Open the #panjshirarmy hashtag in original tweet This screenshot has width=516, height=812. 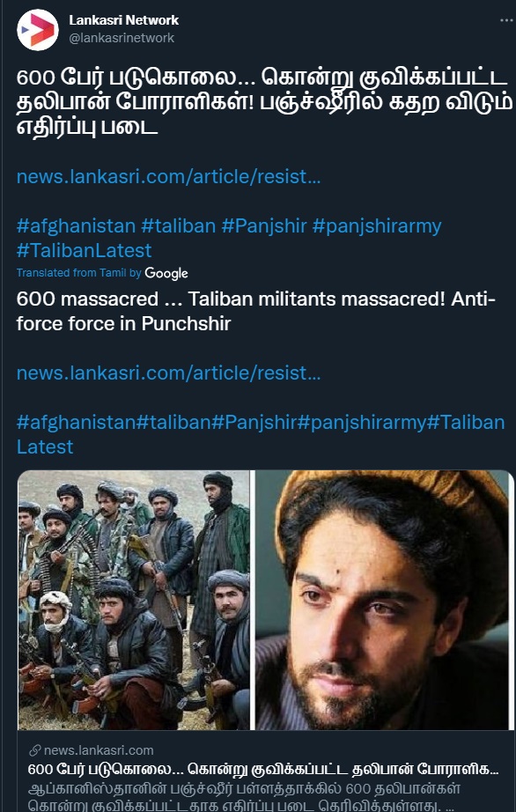pos(377,225)
